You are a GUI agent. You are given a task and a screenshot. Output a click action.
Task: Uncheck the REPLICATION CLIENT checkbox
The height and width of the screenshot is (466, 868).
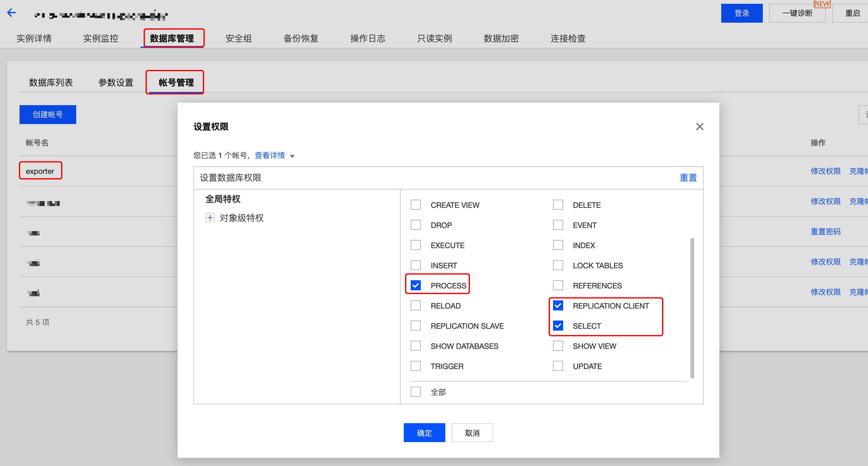[x=558, y=306]
